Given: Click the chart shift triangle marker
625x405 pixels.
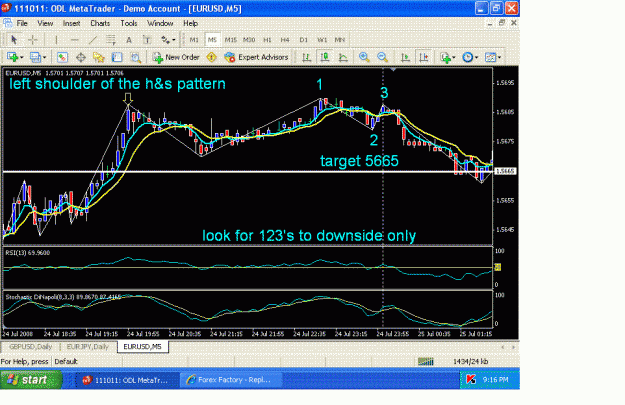Looking at the screenshot, I should (x=393, y=70).
